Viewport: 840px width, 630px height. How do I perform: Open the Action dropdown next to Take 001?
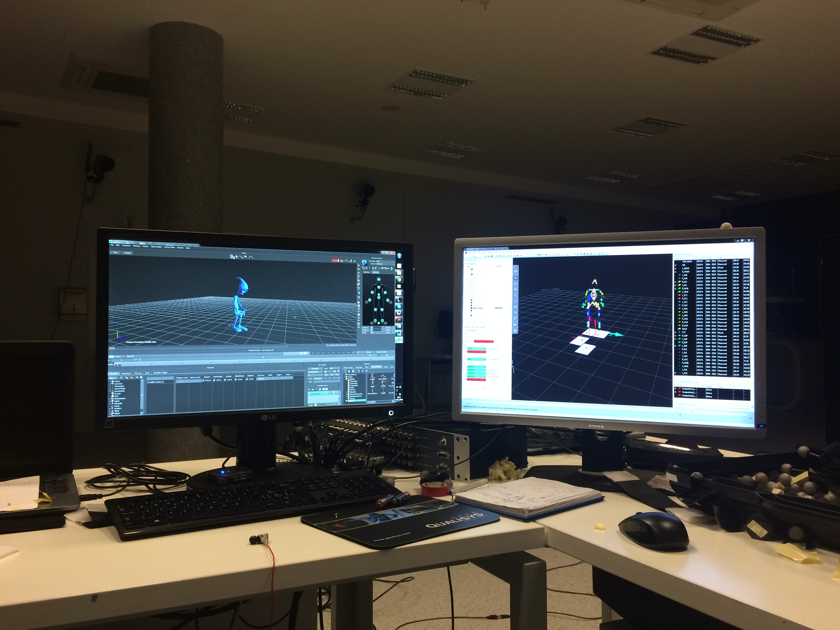click(120, 357)
